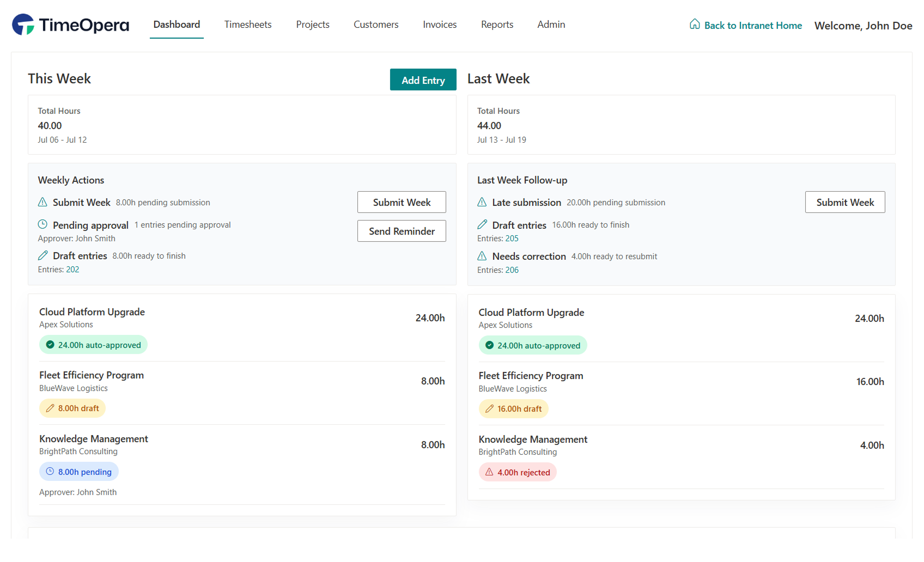
Task: Click the Last Week Follow-up heading
Action: [x=522, y=180]
